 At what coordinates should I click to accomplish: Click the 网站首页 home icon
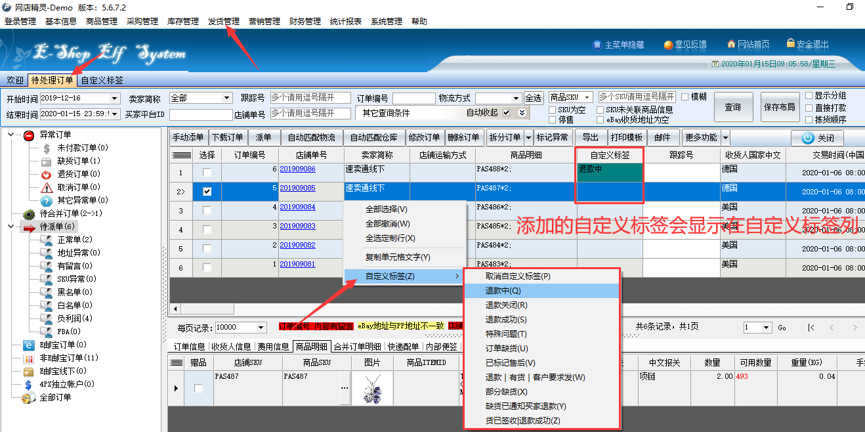point(731,44)
